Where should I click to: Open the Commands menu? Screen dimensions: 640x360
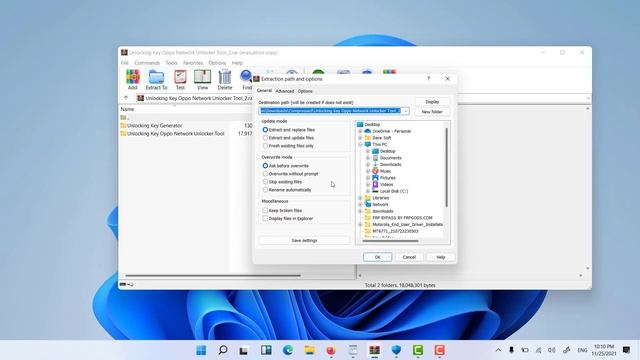(147, 63)
